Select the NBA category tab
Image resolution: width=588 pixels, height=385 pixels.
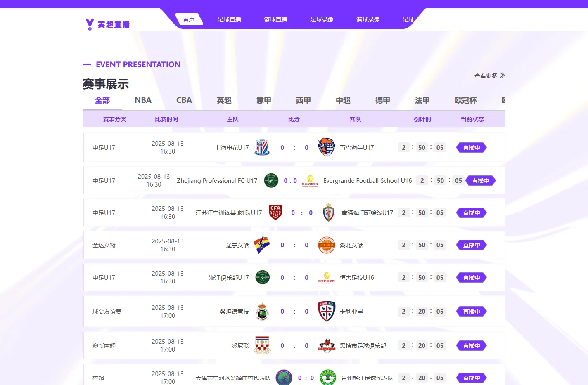pyautogui.click(x=143, y=100)
